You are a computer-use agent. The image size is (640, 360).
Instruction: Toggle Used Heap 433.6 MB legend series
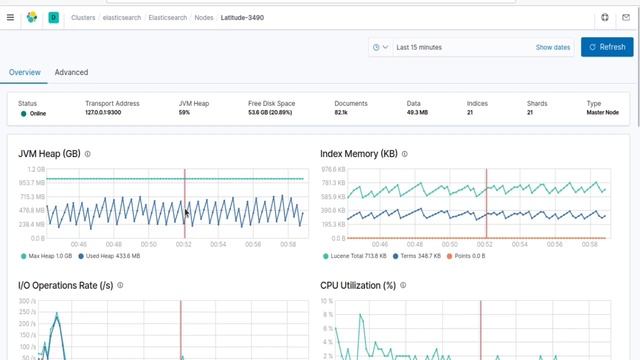coord(109,256)
